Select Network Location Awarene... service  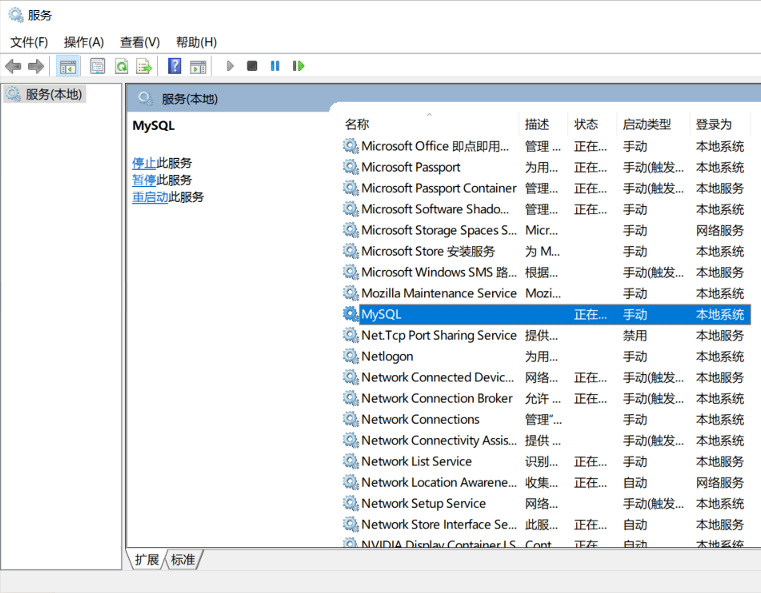(x=546, y=482)
